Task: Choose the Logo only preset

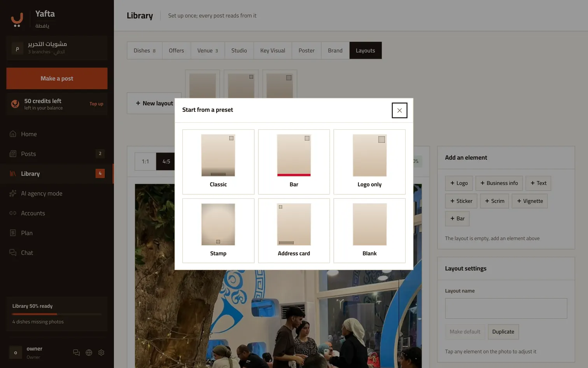Action: pyautogui.click(x=369, y=162)
